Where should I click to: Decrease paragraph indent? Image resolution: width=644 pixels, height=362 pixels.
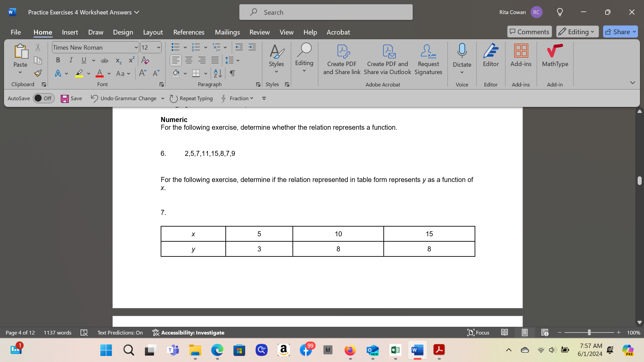(239, 47)
